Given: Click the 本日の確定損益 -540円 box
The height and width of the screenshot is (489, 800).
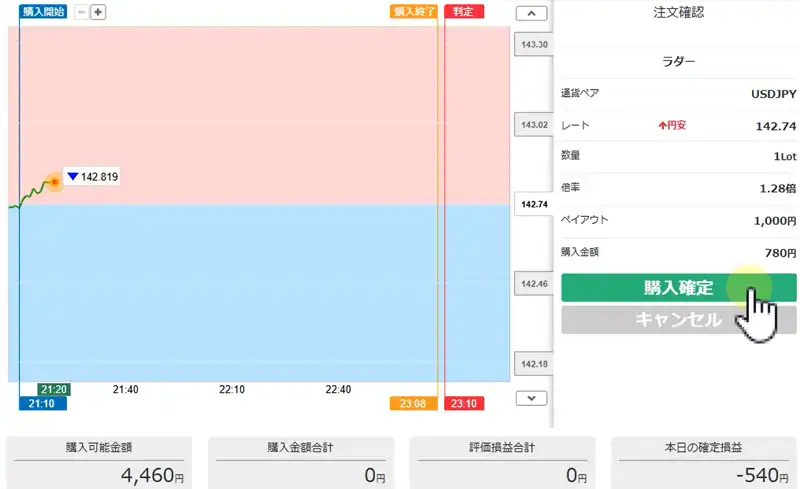Looking at the screenshot, I should (704, 462).
